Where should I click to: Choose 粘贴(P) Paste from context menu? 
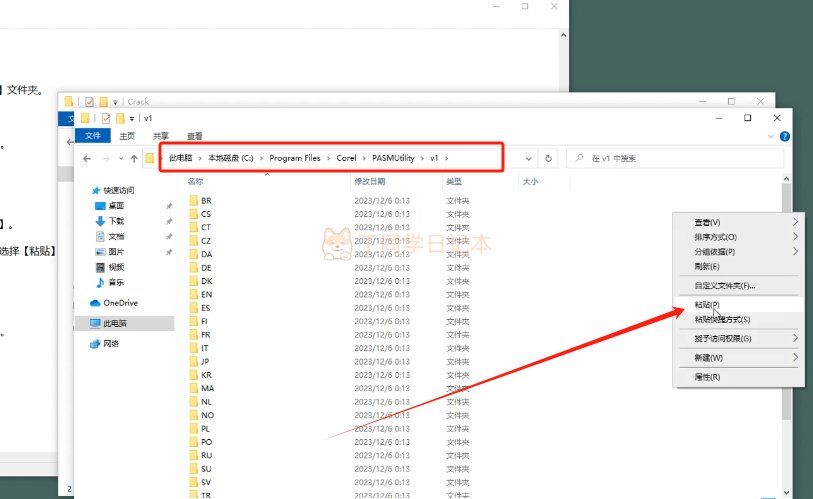(707, 304)
